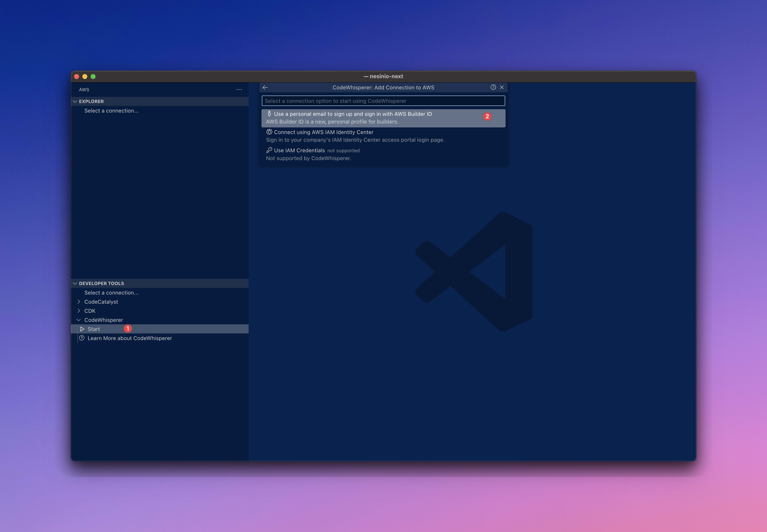Image resolution: width=767 pixels, height=532 pixels.
Task: Click 'Not supported by CodeWhisperer.' description
Action: click(308, 158)
